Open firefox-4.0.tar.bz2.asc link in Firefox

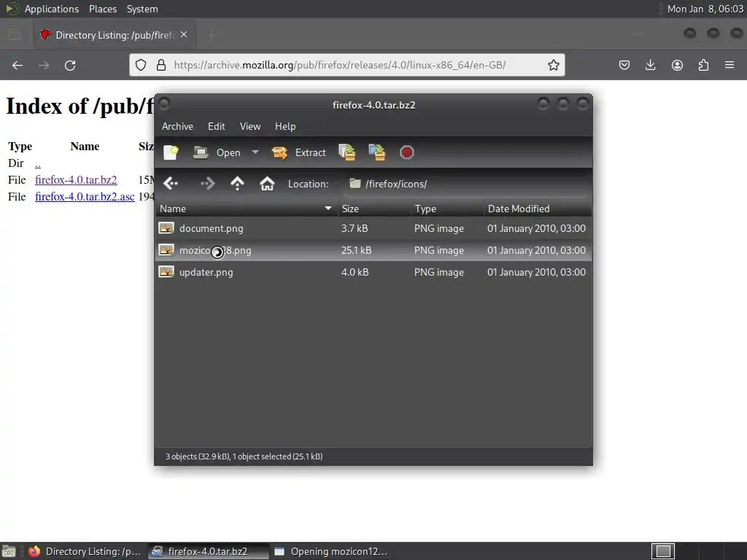click(x=85, y=197)
